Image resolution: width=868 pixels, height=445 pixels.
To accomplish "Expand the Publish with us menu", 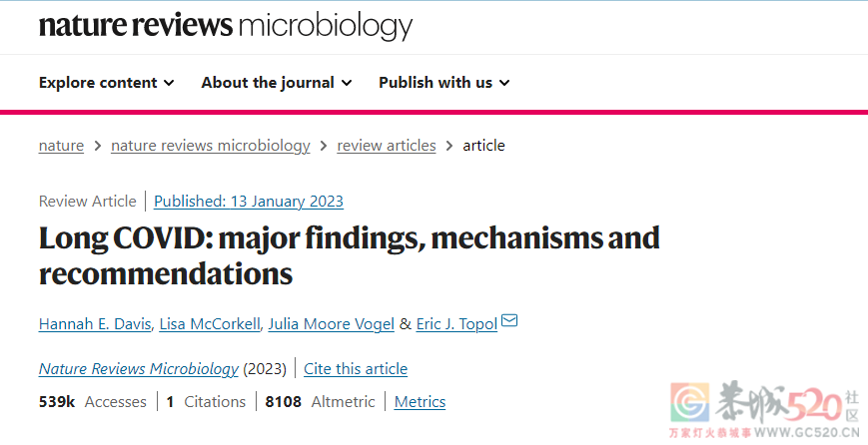I will coord(443,83).
